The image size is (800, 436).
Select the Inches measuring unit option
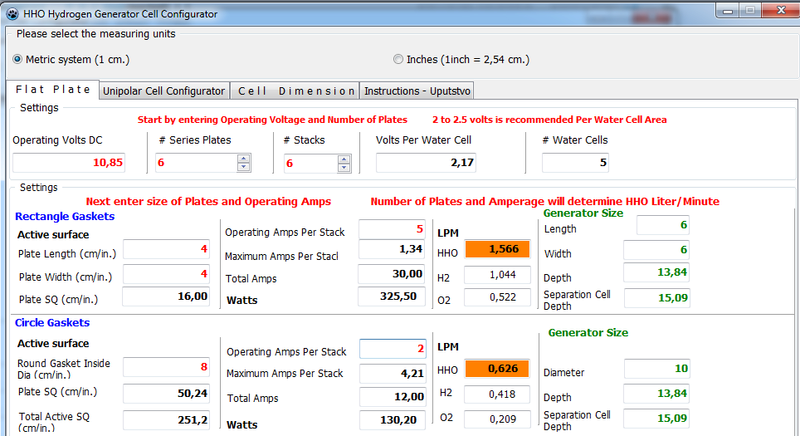(400, 59)
